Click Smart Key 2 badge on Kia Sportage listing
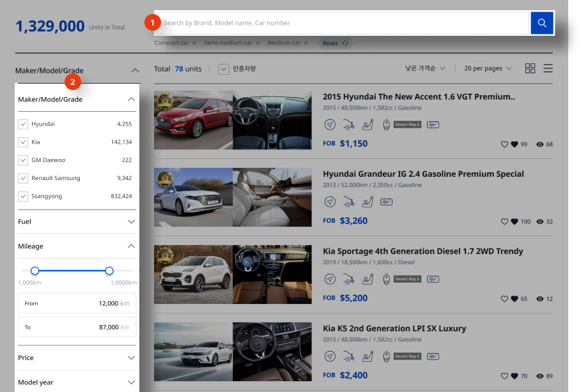Image resolution: width=581 pixels, height=392 pixels. tap(407, 279)
